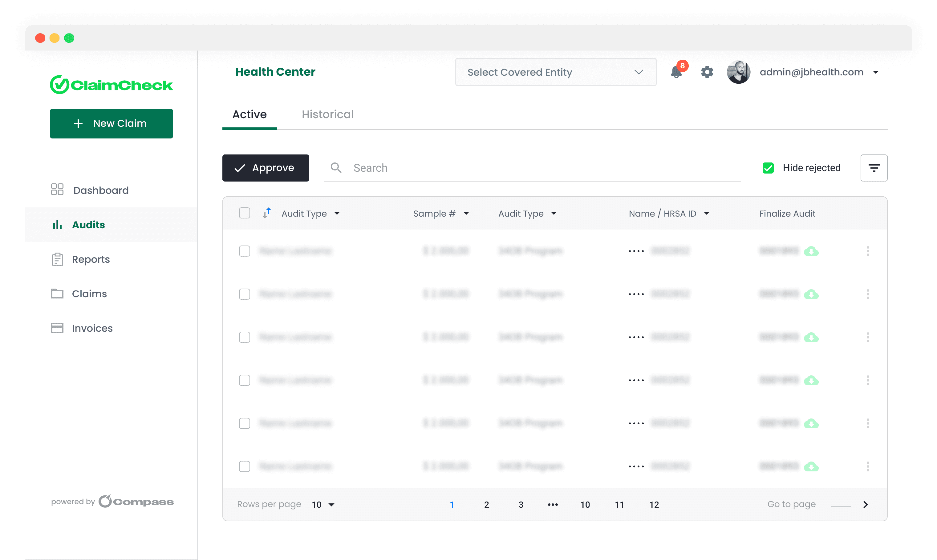Image resolution: width=937 pixels, height=560 pixels.
Task: Switch to the Historical tab
Action: coord(327,114)
